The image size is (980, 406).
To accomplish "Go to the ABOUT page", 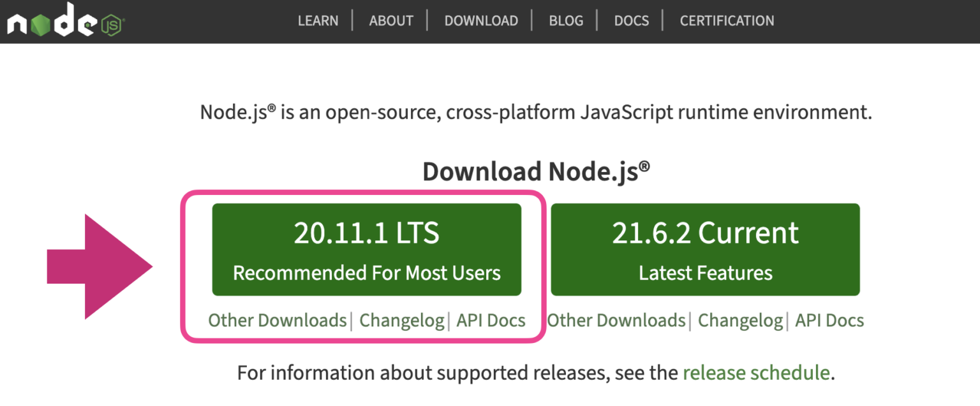I will pyautogui.click(x=391, y=21).
